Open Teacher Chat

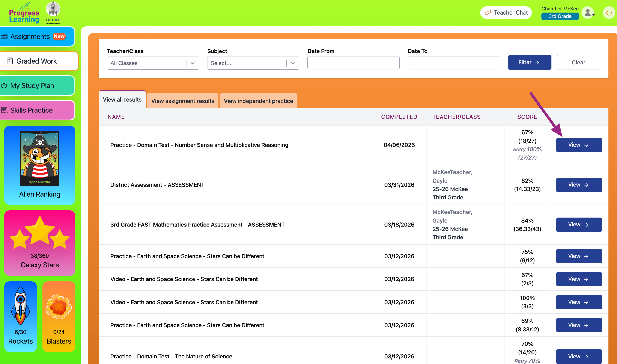[x=506, y=13]
